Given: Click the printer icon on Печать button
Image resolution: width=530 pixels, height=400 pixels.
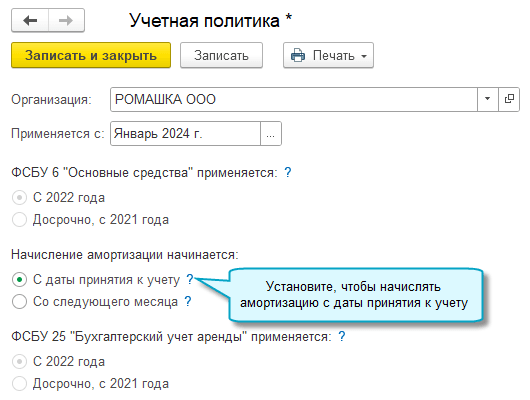Looking at the screenshot, I should click(x=297, y=55).
